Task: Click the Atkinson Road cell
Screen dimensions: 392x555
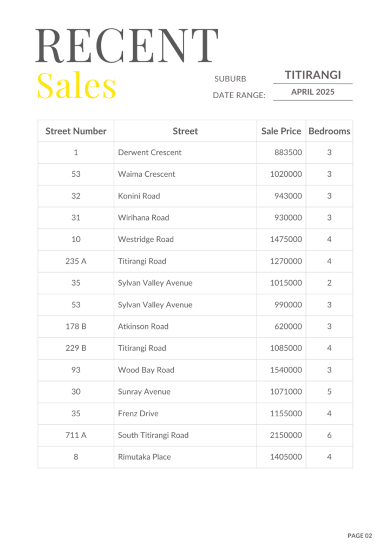Action: click(185, 326)
